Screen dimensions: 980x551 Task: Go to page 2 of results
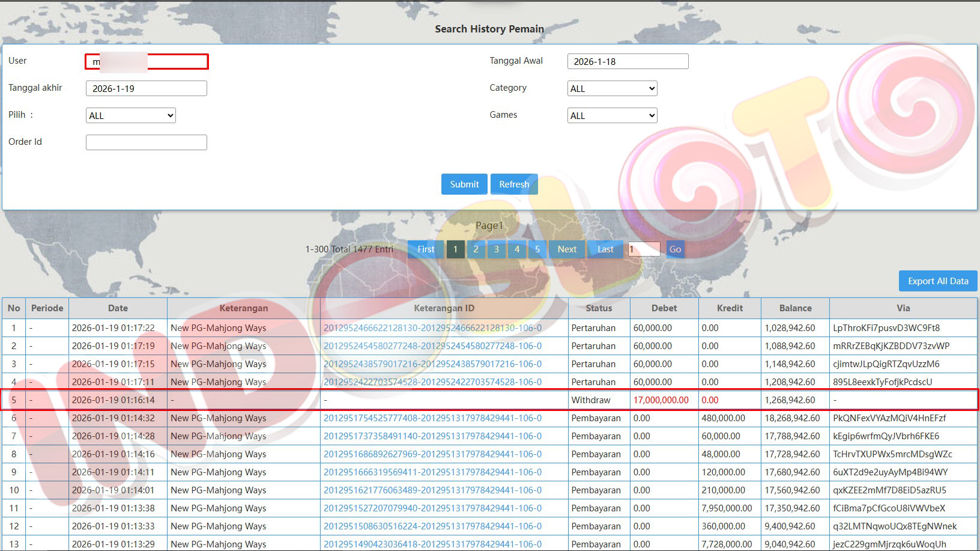pos(476,249)
